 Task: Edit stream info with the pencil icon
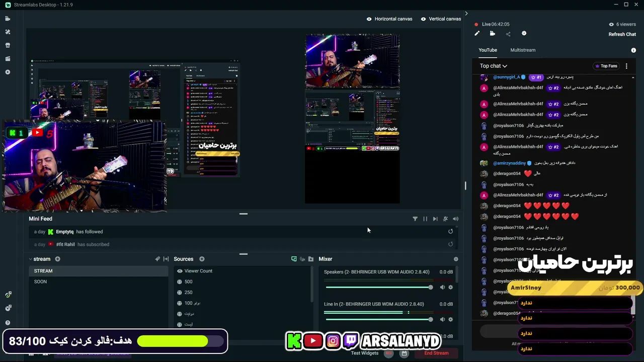tap(477, 34)
